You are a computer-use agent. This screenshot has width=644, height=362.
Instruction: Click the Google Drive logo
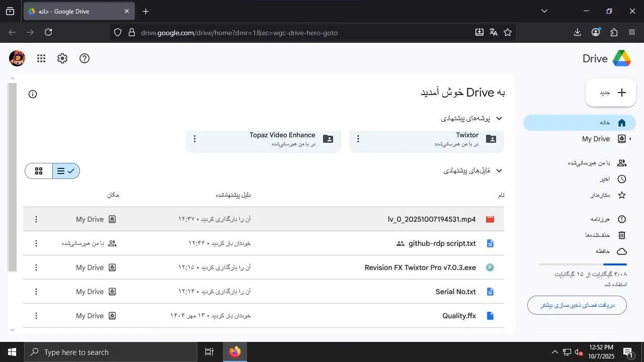pos(621,58)
